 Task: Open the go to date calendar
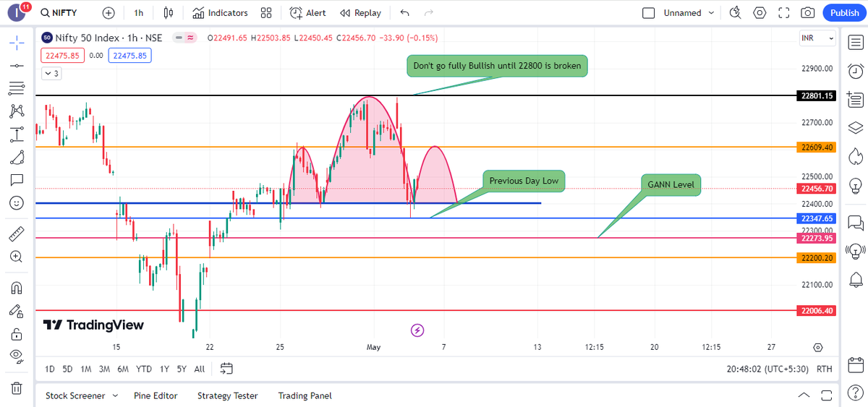tap(226, 369)
